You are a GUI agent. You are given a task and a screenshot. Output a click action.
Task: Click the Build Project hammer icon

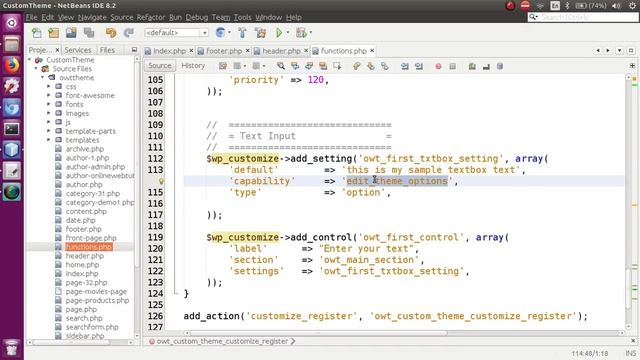point(242,33)
